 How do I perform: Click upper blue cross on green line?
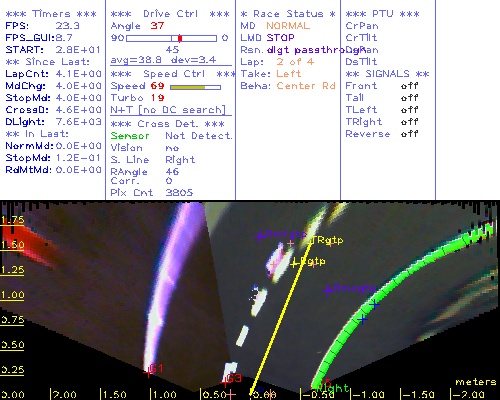[x=375, y=304]
